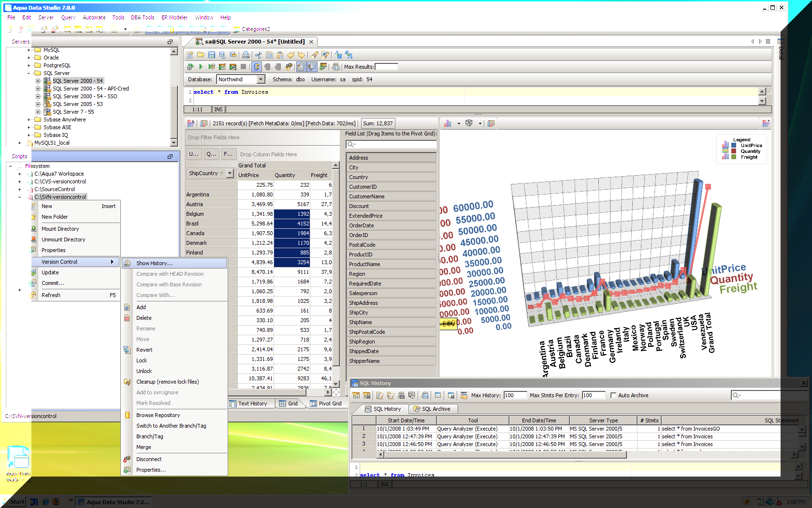
Task: Click the Browse Repository cylinder icon
Action: click(127, 415)
